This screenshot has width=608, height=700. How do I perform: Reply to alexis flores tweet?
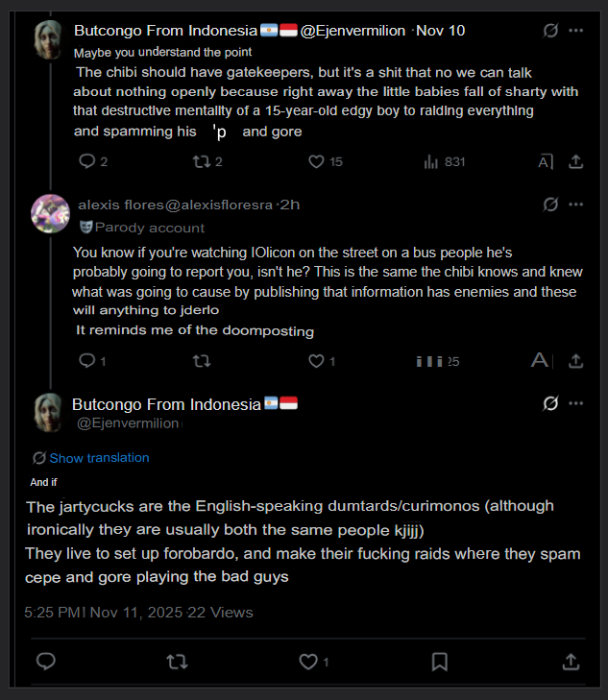tap(86, 361)
